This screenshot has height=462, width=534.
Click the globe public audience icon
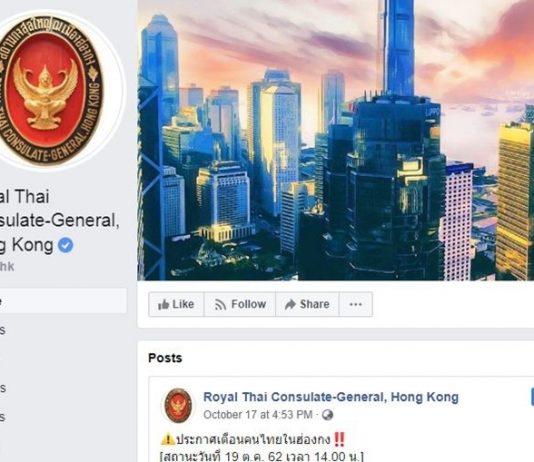(x=327, y=415)
